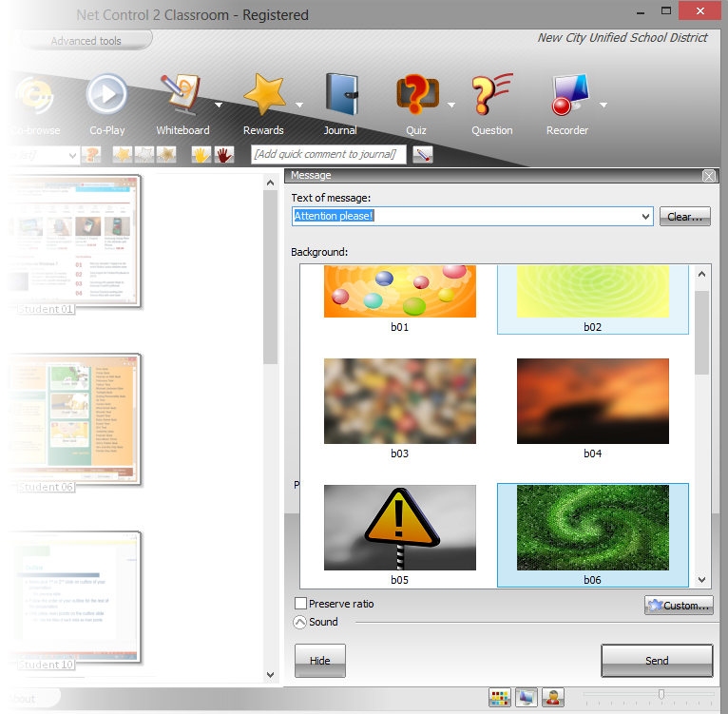This screenshot has height=714, width=728.
Task: Click the monitor view icon in status bar
Action: coord(526,697)
